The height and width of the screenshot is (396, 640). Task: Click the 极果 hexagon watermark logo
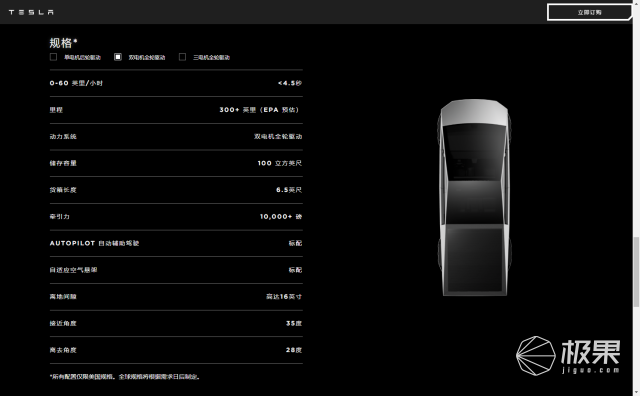pos(536,356)
